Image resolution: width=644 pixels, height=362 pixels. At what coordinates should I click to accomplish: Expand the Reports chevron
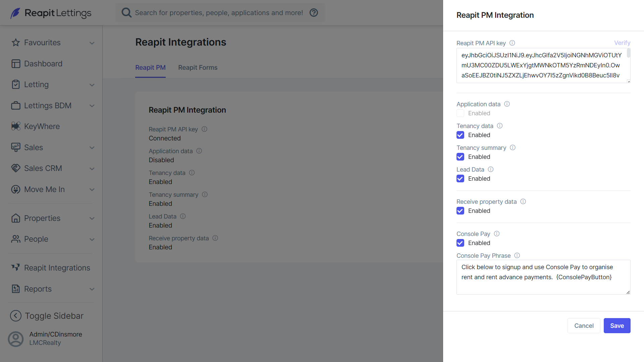click(x=92, y=289)
